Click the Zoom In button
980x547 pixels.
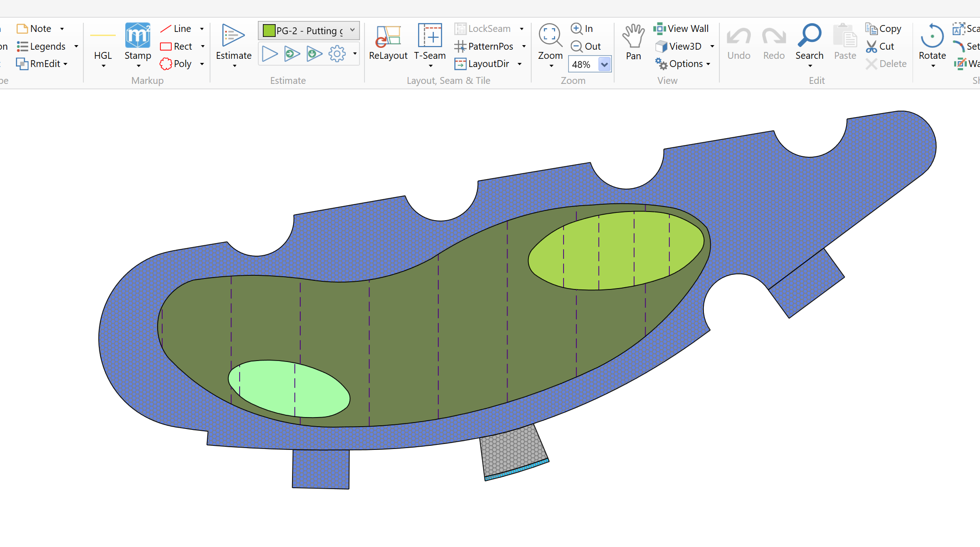point(582,29)
